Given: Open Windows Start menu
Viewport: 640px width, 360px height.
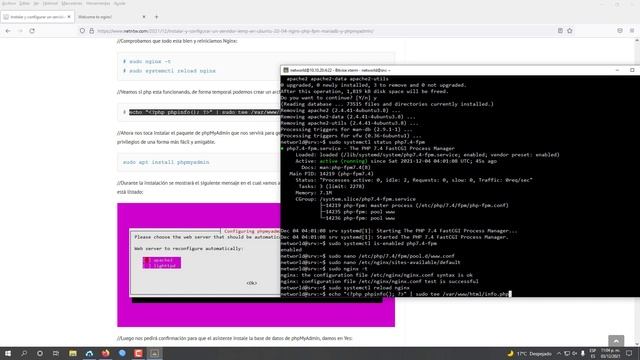Looking at the screenshot, I should coord(8,353).
